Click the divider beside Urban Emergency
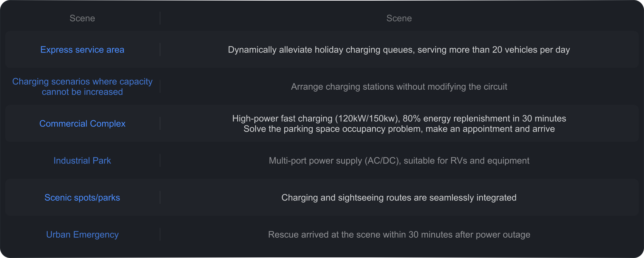 point(160,234)
